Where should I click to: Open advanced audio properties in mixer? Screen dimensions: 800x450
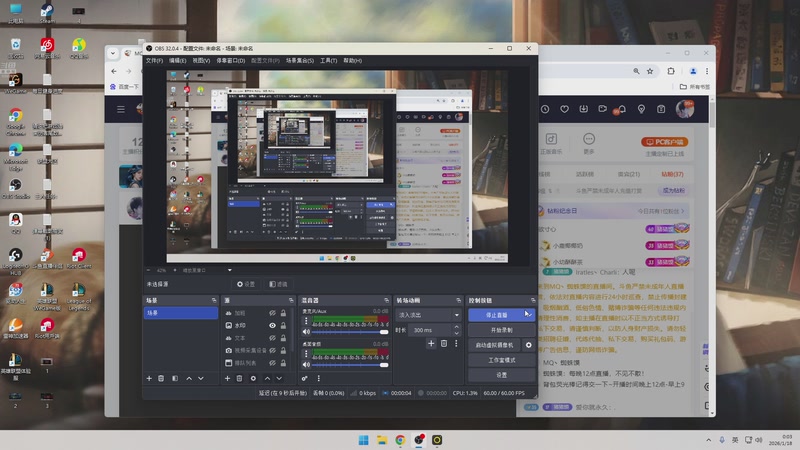coord(305,379)
